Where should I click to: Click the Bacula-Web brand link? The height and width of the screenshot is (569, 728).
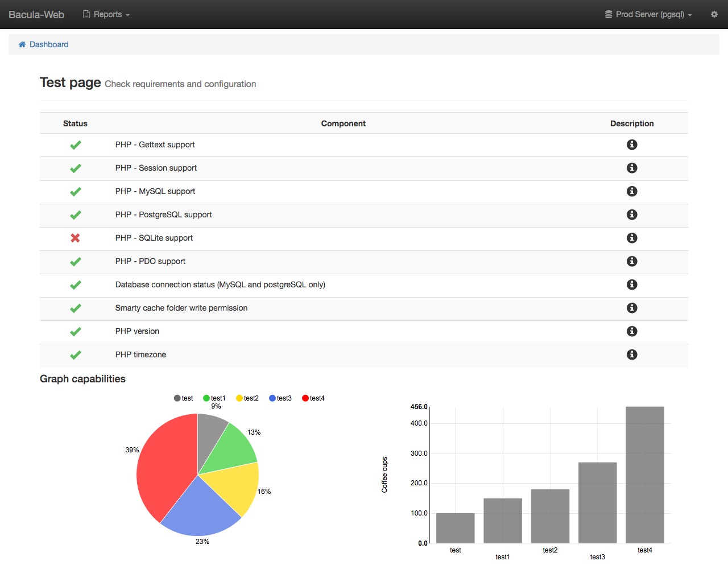point(36,14)
